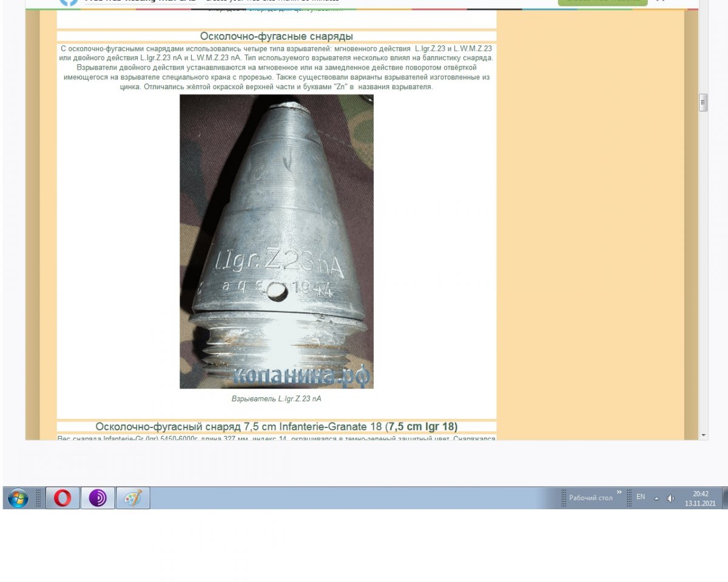Screen dimensions: 728x582
Task: Click the Show desktop strip
Action: click(x=724, y=498)
